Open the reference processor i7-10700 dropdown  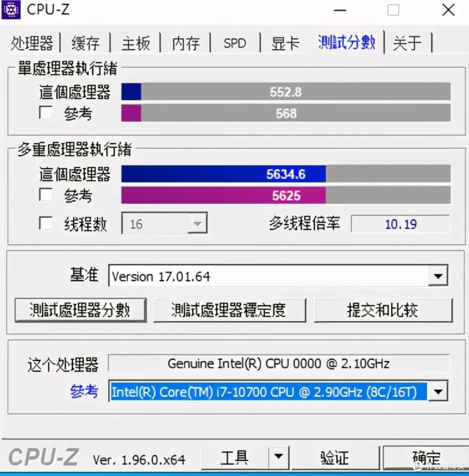pos(278,391)
